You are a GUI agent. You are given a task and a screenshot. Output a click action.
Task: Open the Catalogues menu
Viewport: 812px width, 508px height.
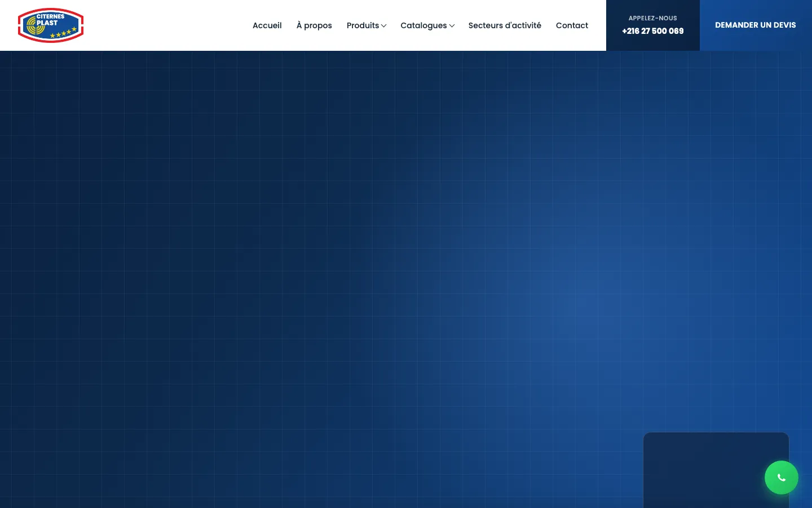pyautogui.click(x=423, y=25)
